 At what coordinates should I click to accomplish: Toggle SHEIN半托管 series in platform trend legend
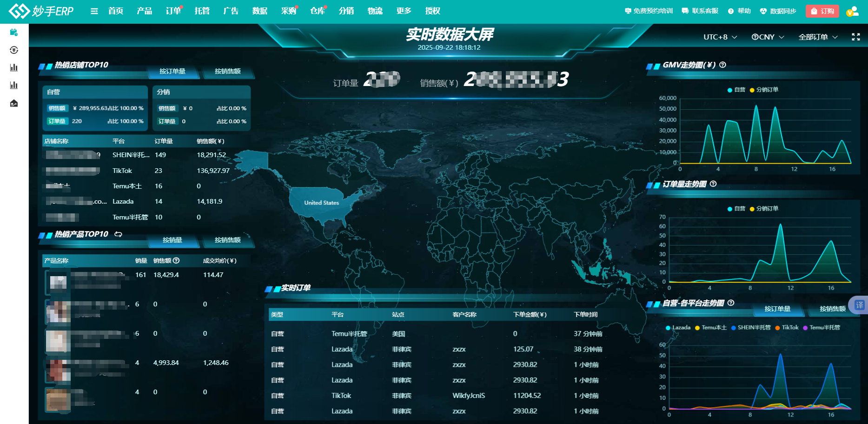(751, 327)
